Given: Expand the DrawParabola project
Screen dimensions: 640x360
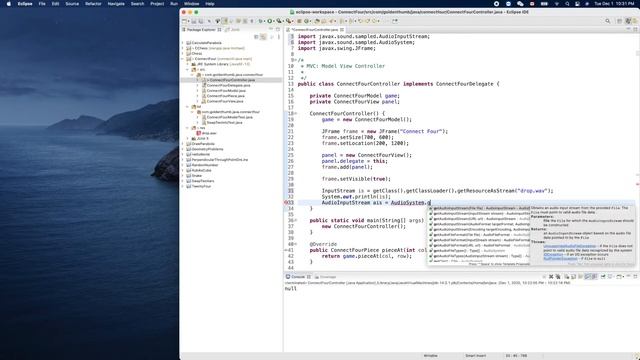Looking at the screenshot, I should (183, 144).
